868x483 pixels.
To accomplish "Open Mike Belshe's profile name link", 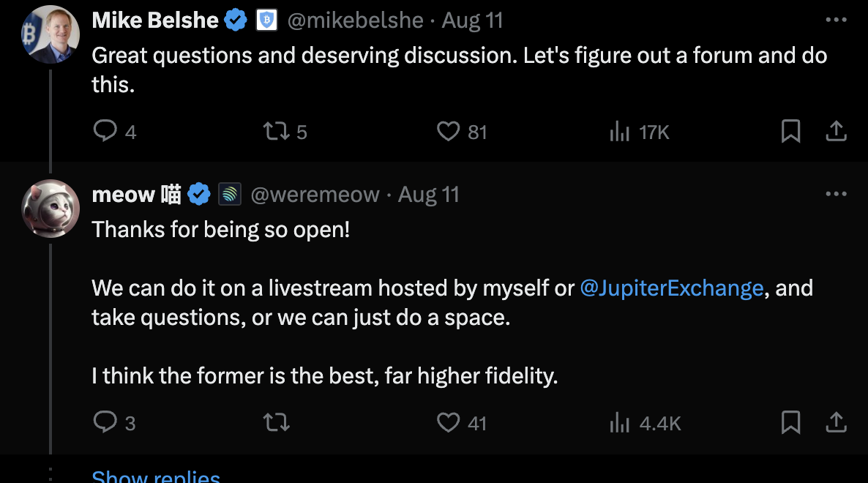I will click(155, 20).
